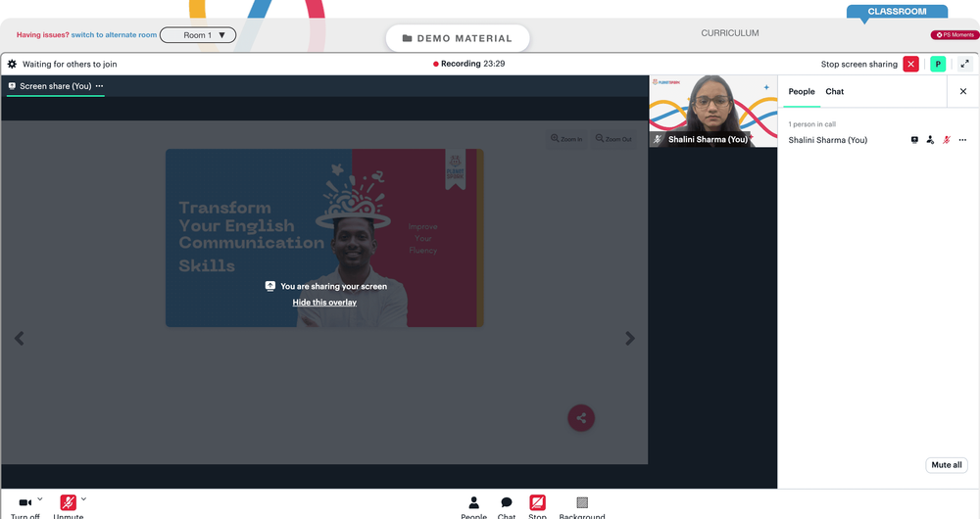The image size is (980, 519).
Task: Click the Mute all button
Action: click(x=947, y=465)
